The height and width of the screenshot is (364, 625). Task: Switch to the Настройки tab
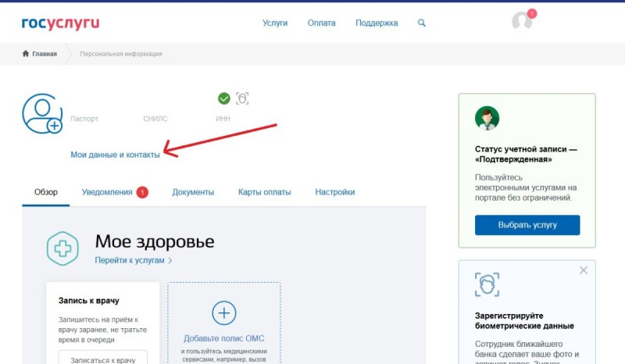[x=335, y=192]
